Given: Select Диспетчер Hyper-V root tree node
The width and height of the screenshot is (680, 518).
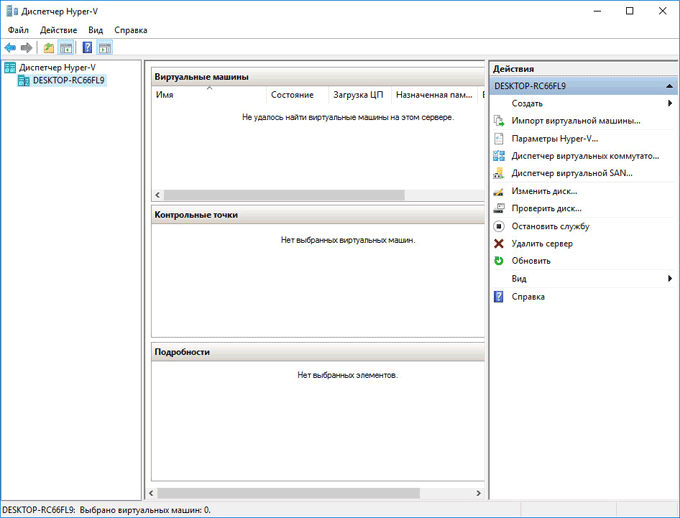Looking at the screenshot, I should click(56, 67).
